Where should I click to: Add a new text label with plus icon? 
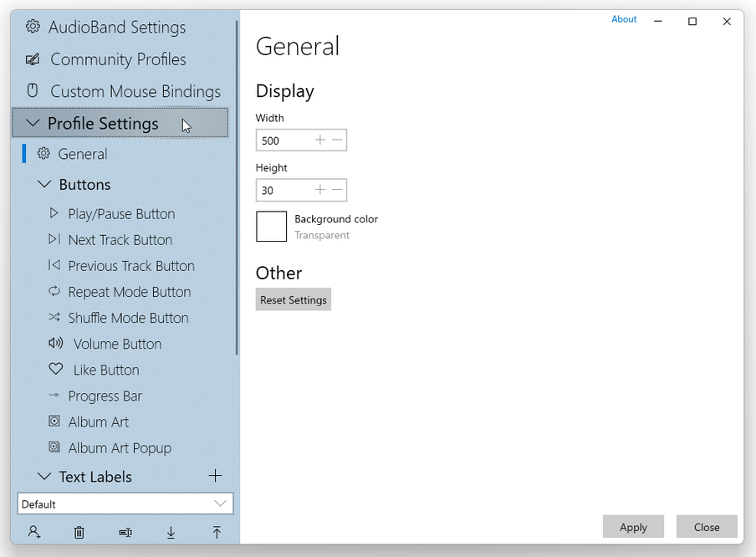[216, 476]
